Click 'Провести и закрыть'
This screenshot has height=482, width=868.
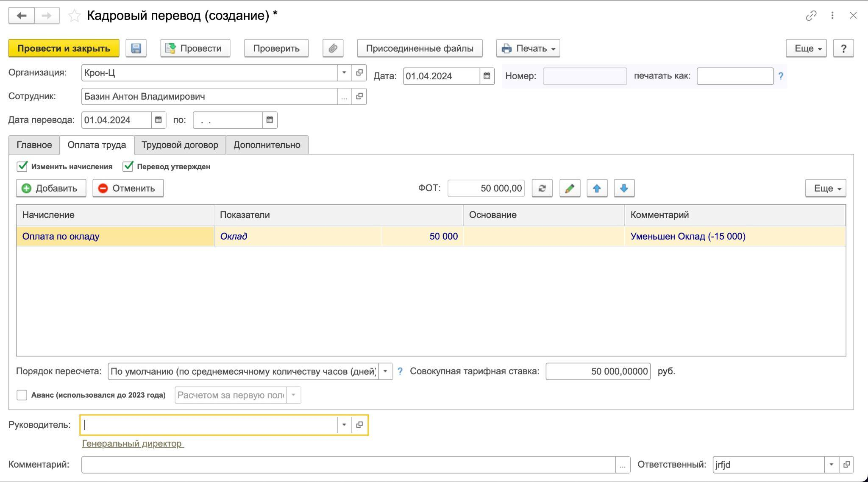(64, 48)
